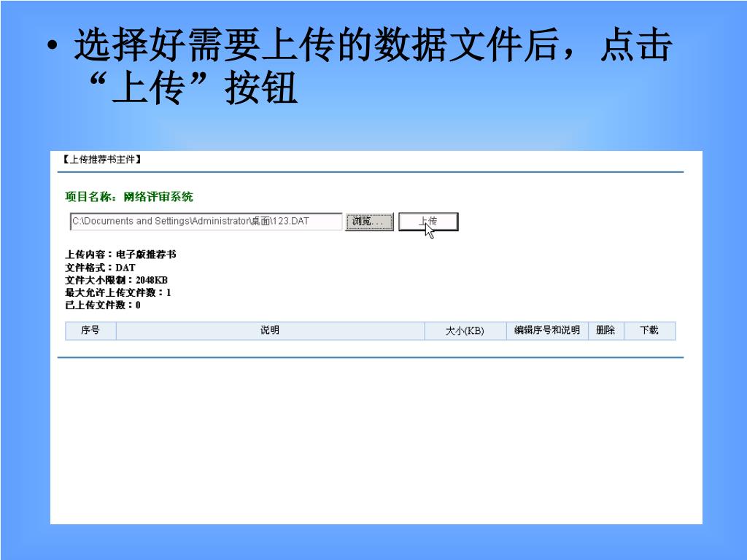This screenshot has width=747, height=560.
Task: Select the 编辑序号和说明 column header
Action: [547, 330]
